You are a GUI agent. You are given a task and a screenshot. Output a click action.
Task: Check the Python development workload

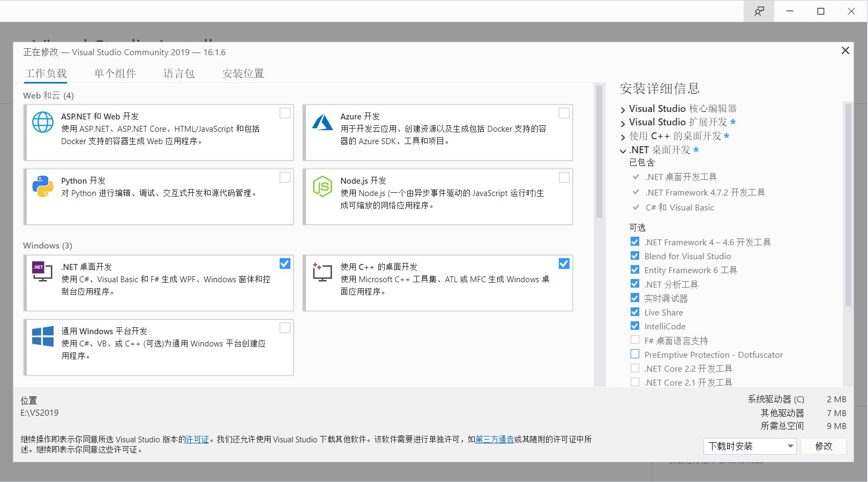click(285, 177)
